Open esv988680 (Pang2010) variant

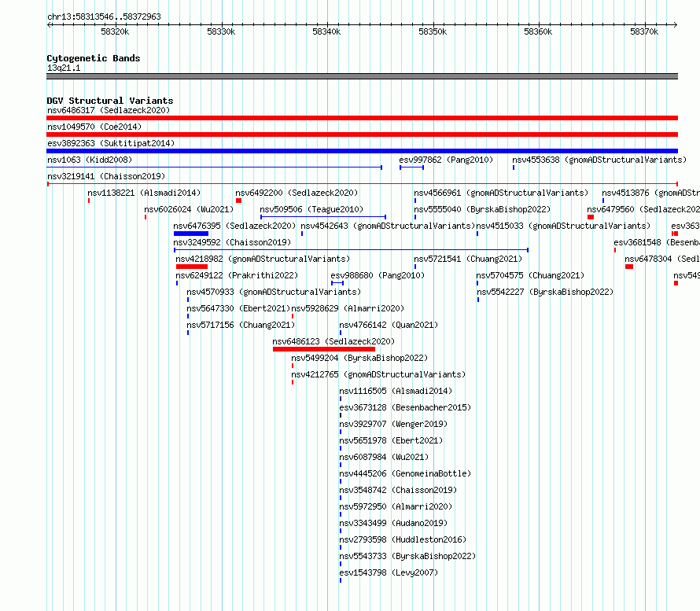coord(378,275)
